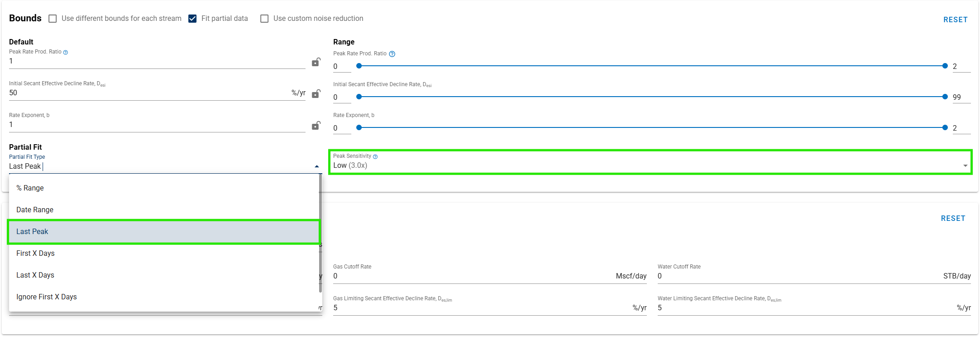
Task: Click the Rate Exponent b maximum slider handle
Action: point(945,127)
